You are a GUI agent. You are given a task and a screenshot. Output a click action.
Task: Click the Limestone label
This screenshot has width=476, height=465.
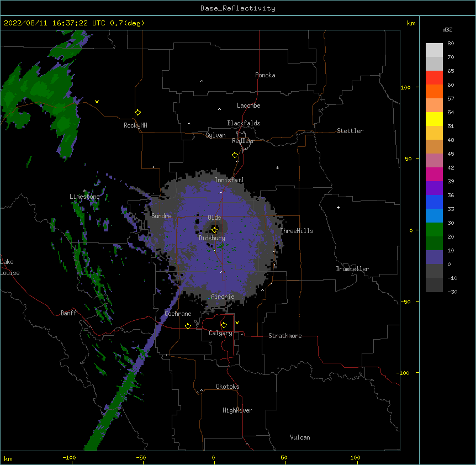tap(84, 197)
